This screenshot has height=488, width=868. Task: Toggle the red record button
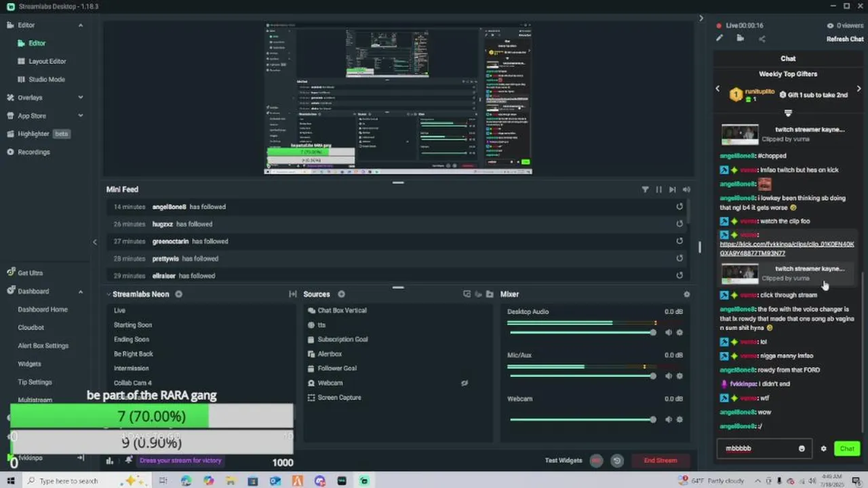tap(597, 461)
